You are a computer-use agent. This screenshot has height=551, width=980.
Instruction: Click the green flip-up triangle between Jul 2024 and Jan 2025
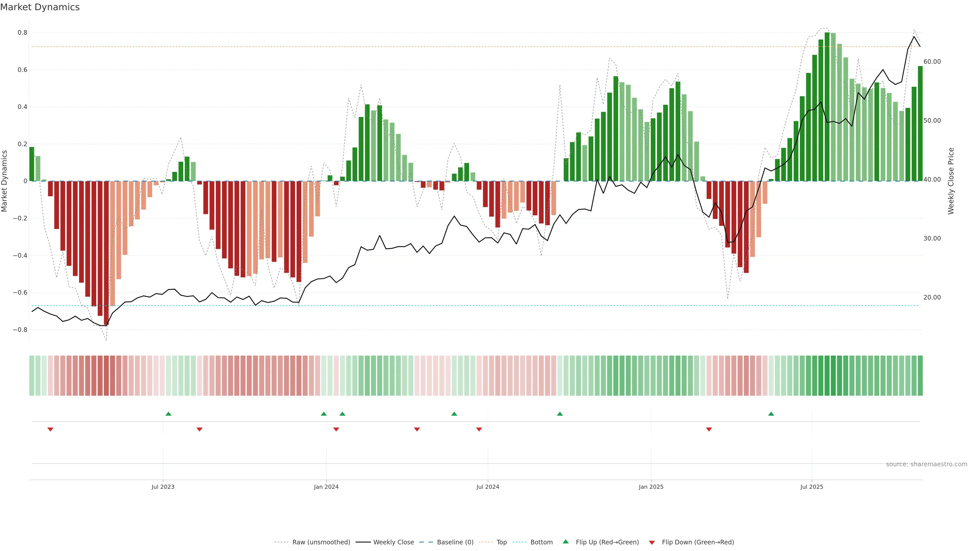click(x=560, y=414)
